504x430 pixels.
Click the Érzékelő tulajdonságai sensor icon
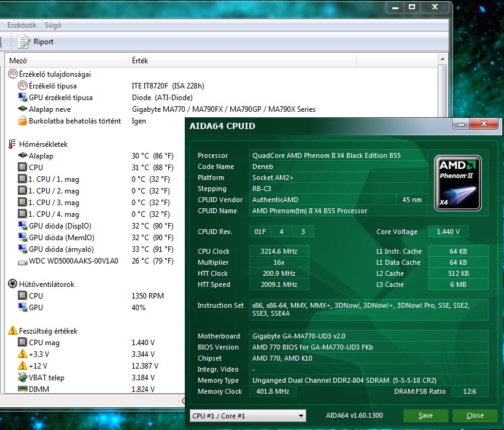click(x=12, y=74)
